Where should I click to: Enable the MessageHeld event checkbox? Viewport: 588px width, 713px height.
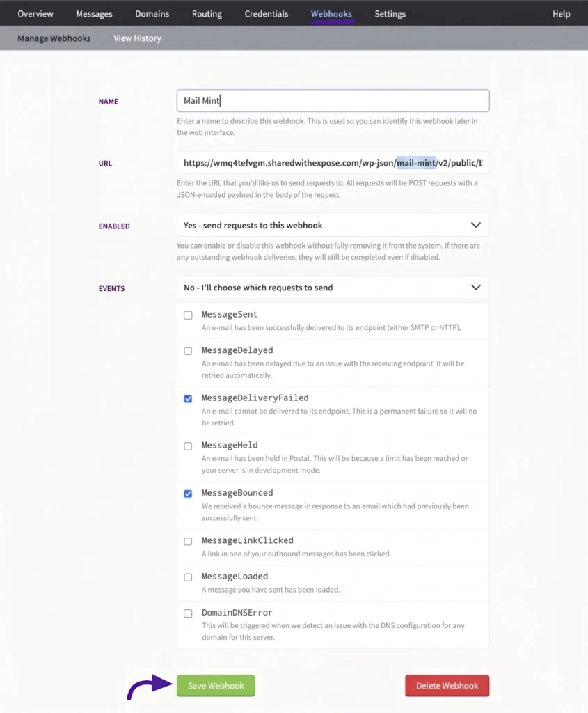(188, 446)
